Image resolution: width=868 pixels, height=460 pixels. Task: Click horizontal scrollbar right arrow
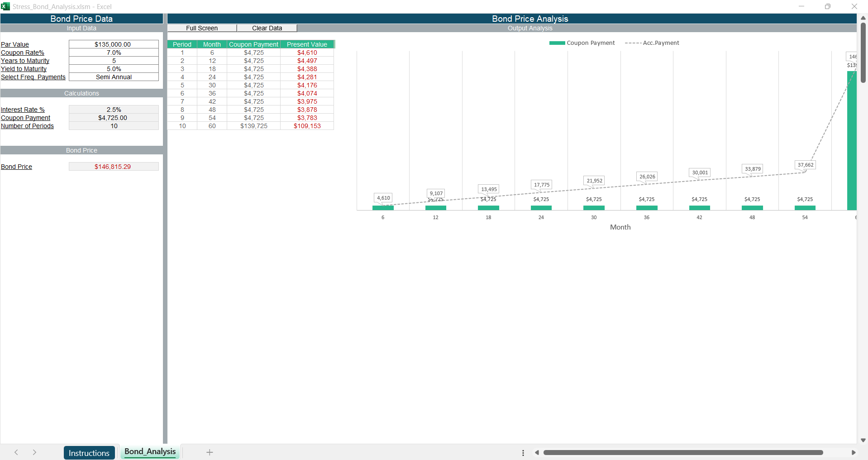[x=853, y=453]
